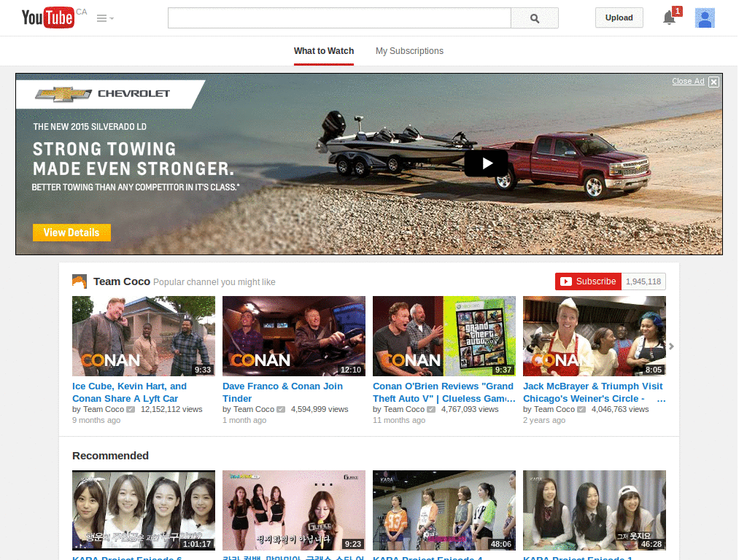The width and height of the screenshot is (747, 560).
Task: Click subscriber count 1,945,118
Action: tap(643, 281)
